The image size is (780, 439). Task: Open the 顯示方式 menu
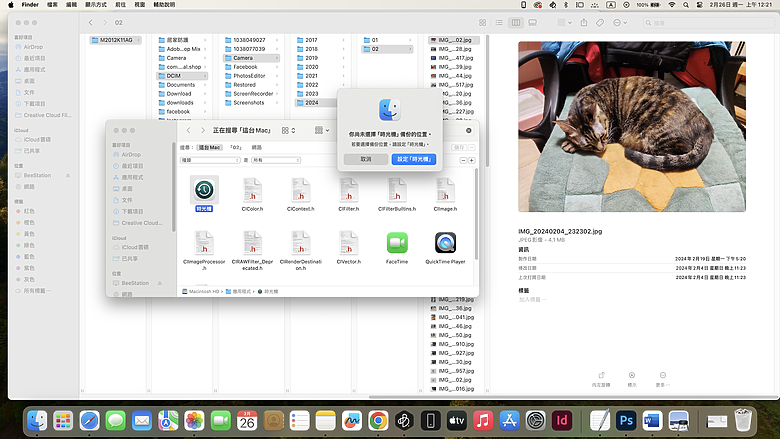[x=96, y=4]
